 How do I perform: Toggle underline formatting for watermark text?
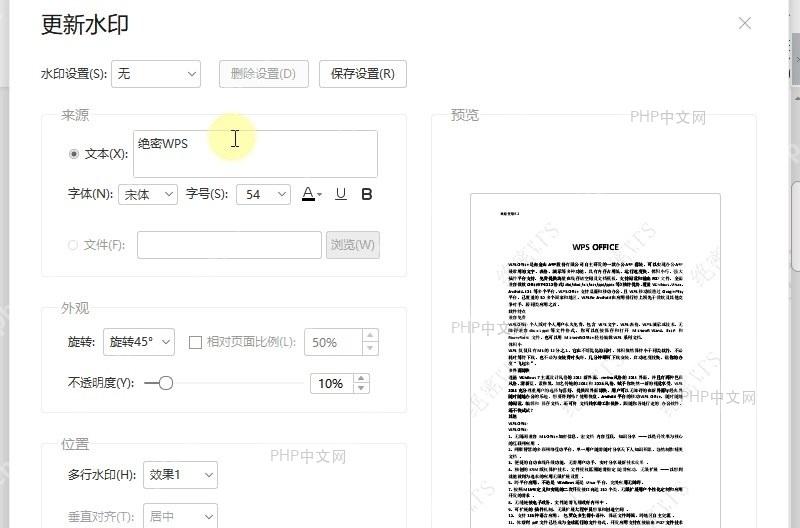pos(341,194)
